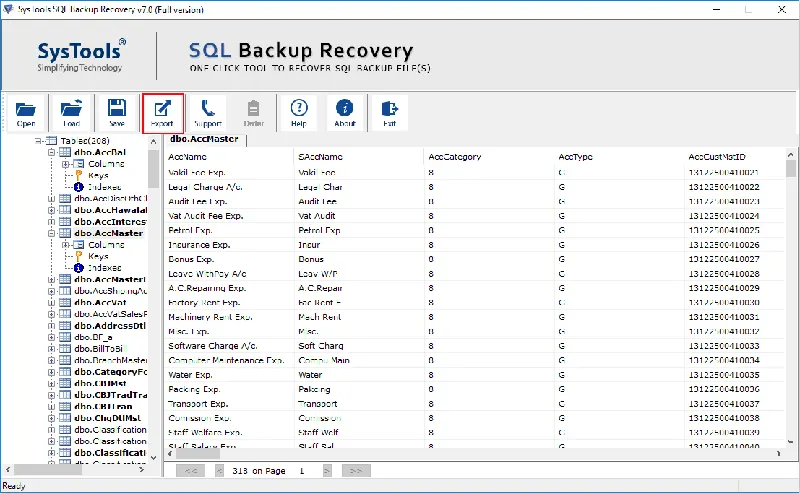The width and height of the screenshot is (800, 494).
Task: Collapse the Tables(308) tree node
Action: pos(38,140)
